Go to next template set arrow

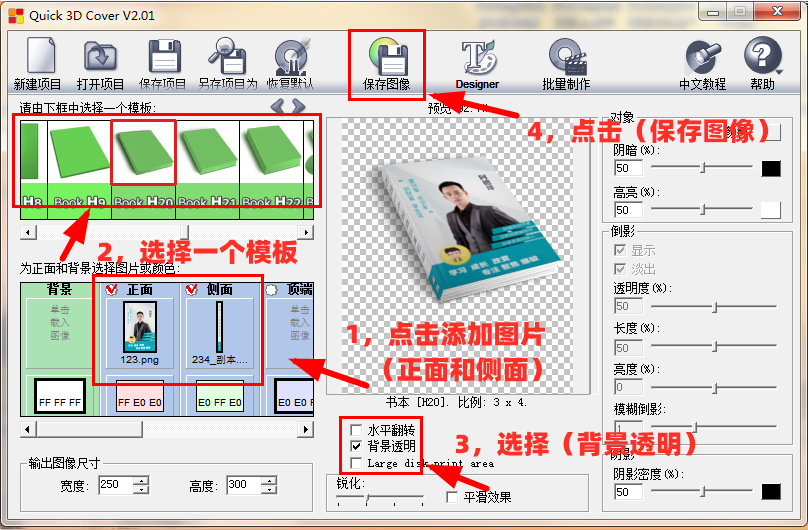(299, 107)
